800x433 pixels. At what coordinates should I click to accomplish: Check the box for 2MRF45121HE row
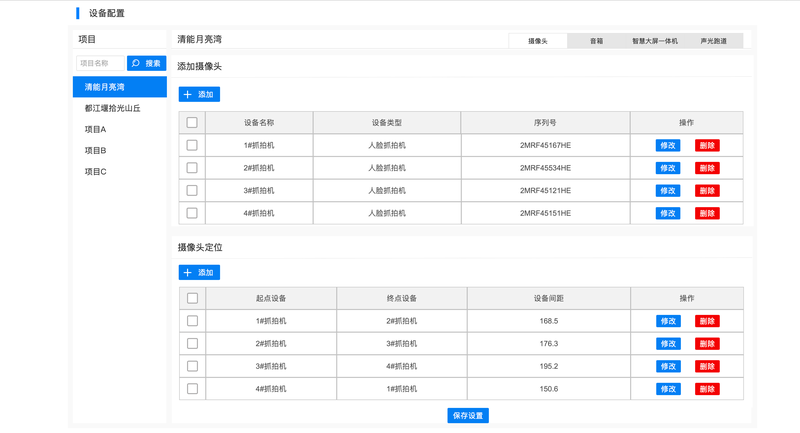point(192,190)
